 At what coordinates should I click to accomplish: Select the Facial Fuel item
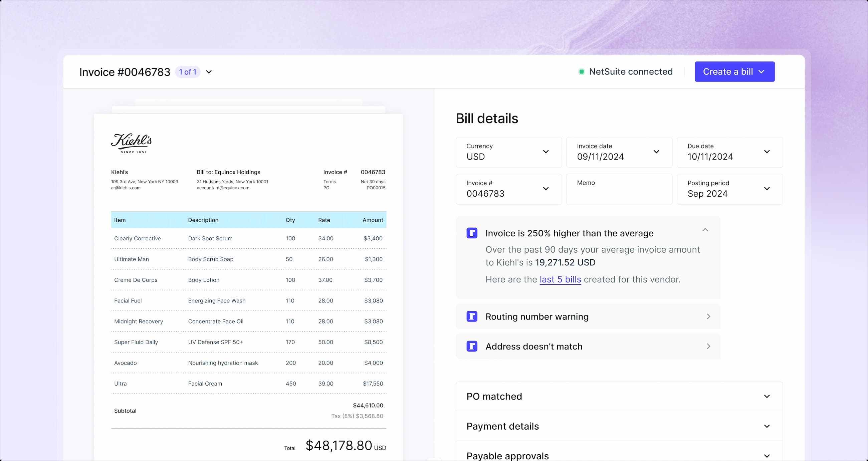click(x=128, y=300)
